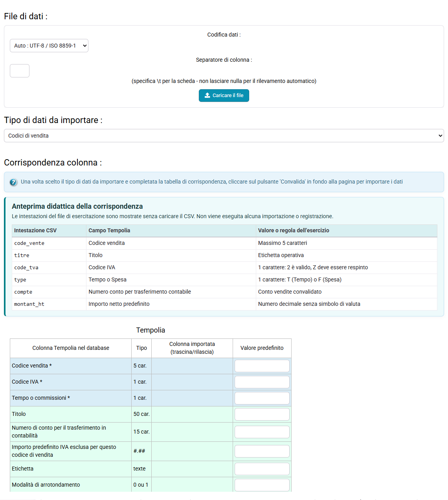Click default value field for Titolo row
The height and width of the screenshot is (500, 448).
tap(262, 414)
